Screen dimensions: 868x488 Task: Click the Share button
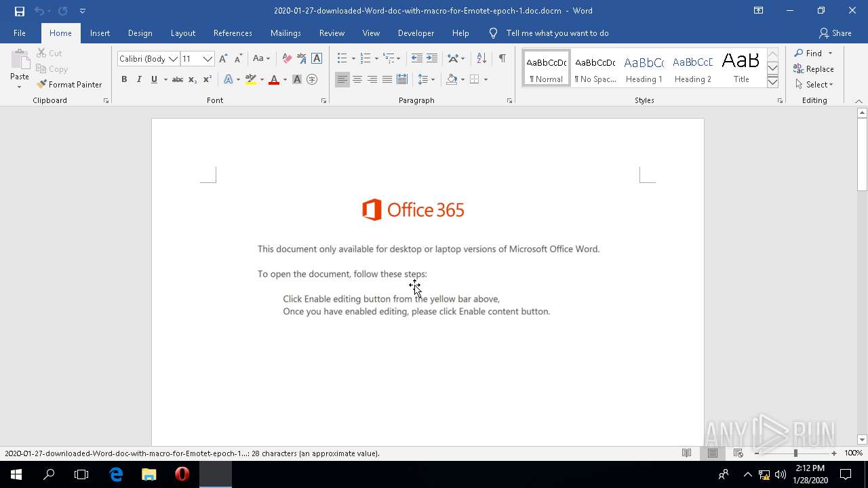(835, 33)
